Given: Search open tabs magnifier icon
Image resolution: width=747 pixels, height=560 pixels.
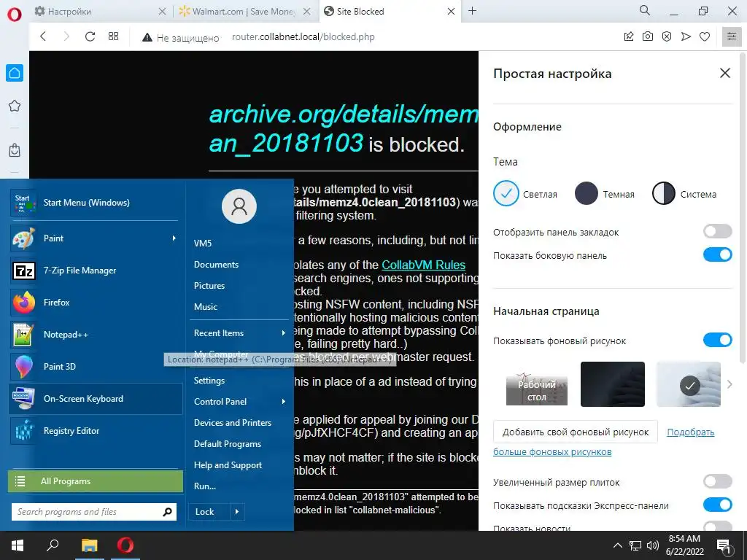Looking at the screenshot, I should click(645, 10).
